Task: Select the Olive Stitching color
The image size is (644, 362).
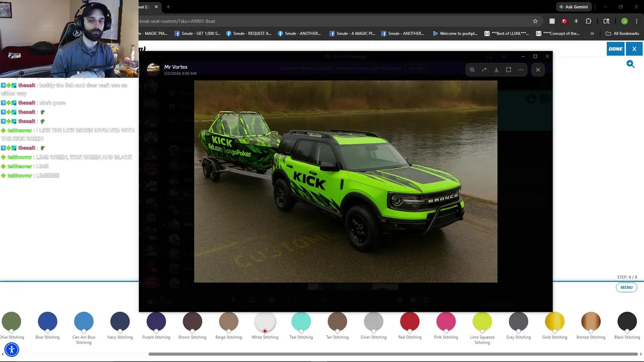Action: (x=11, y=321)
